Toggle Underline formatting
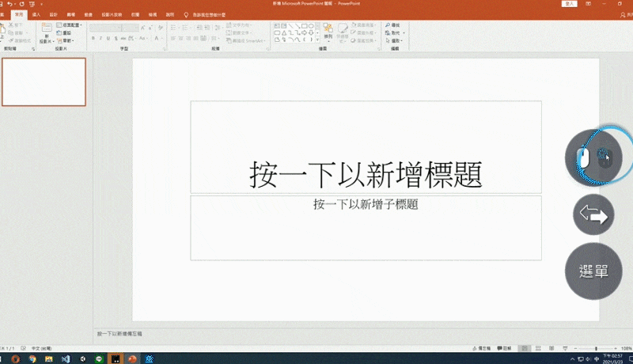This screenshot has height=364, width=633. tap(108, 38)
